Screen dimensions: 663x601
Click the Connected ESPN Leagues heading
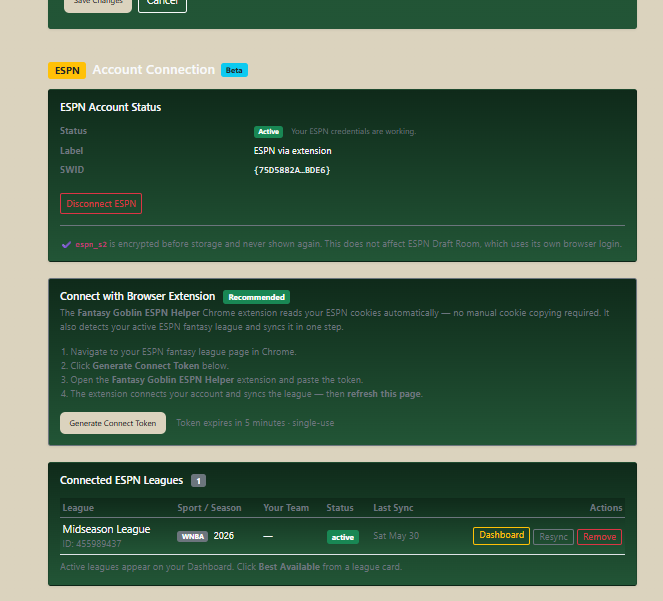121,480
